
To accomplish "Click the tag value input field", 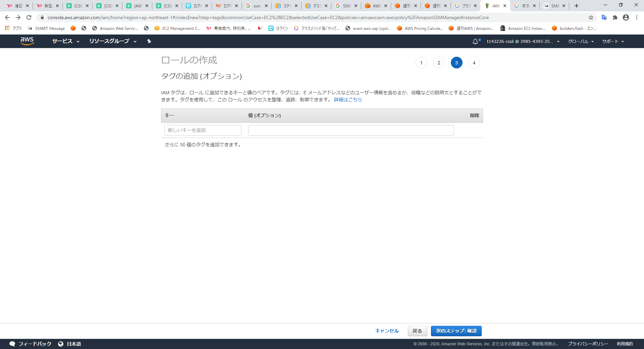I will coord(351,130).
